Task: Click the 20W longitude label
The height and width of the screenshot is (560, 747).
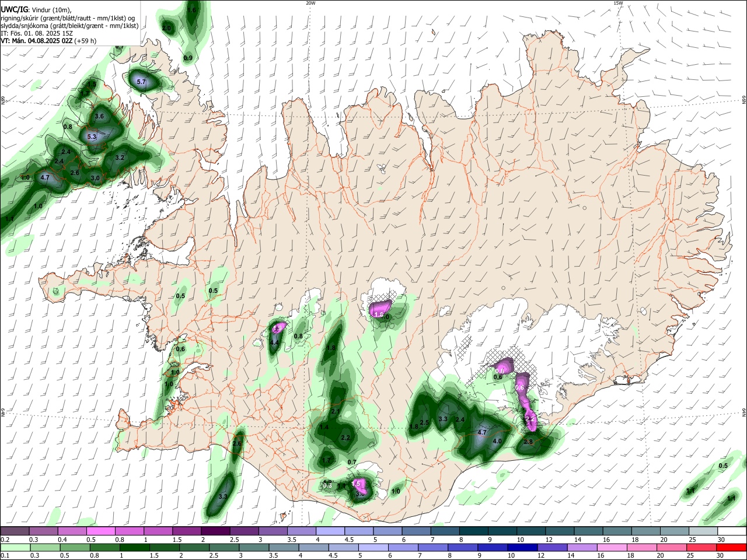Action: coord(310,3)
